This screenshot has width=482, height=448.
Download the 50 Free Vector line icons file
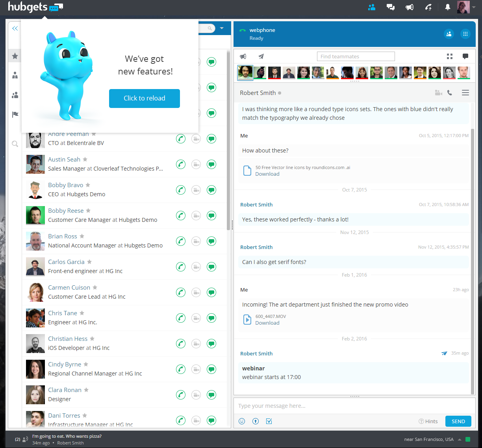pyautogui.click(x=267, y=174)
